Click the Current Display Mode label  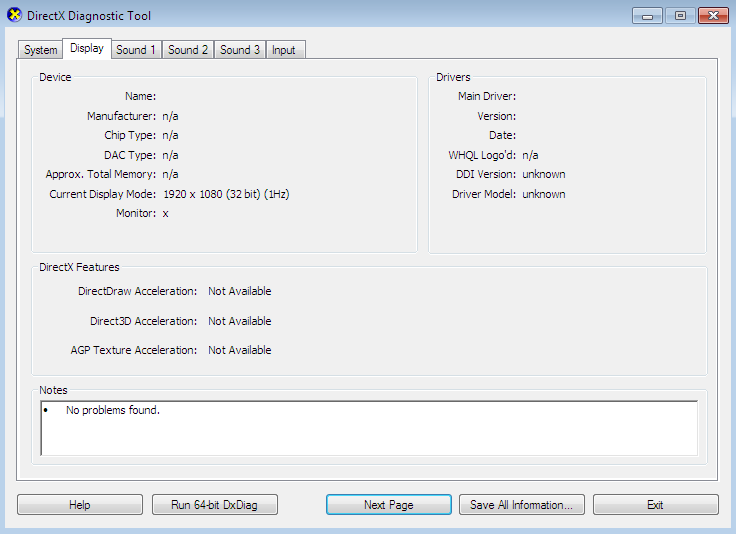103,194
